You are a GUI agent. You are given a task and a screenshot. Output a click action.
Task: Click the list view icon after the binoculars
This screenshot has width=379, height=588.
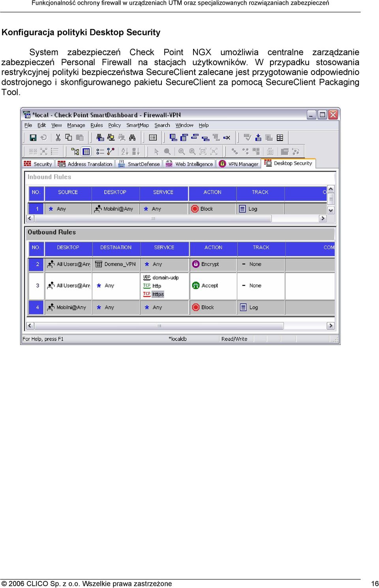pyautogui.click(x=153, y=137)
